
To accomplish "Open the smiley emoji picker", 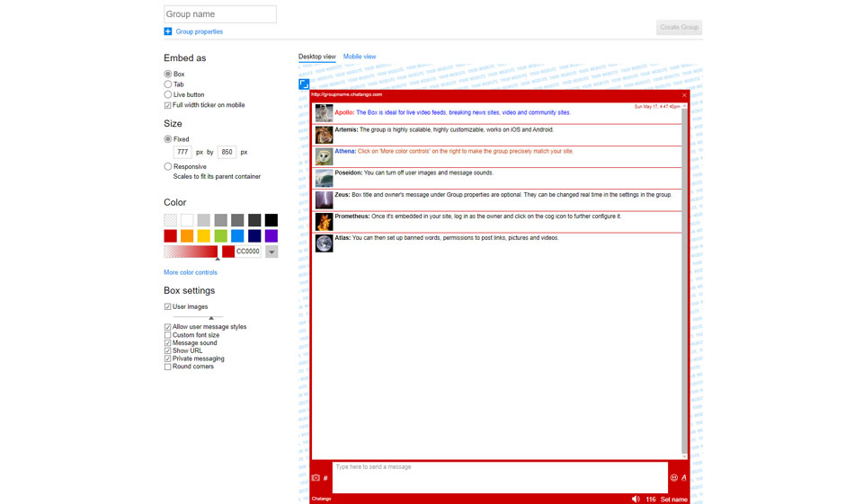I will [673, 478].
